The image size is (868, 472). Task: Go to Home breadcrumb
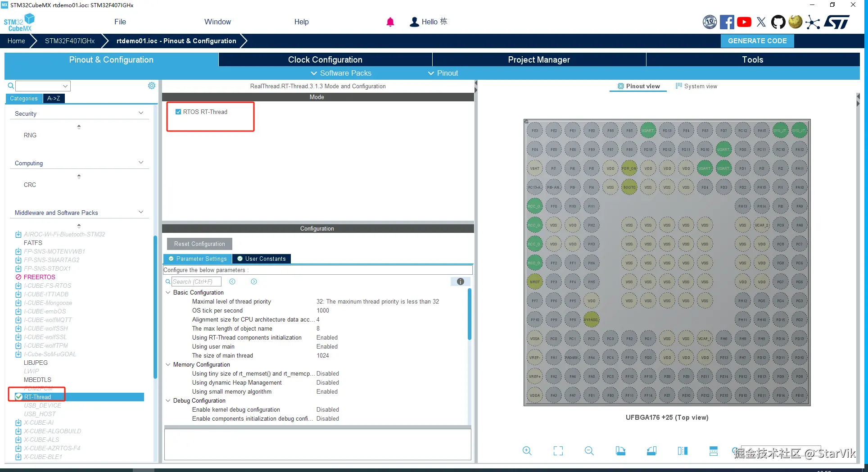click(x=16, y=41)
